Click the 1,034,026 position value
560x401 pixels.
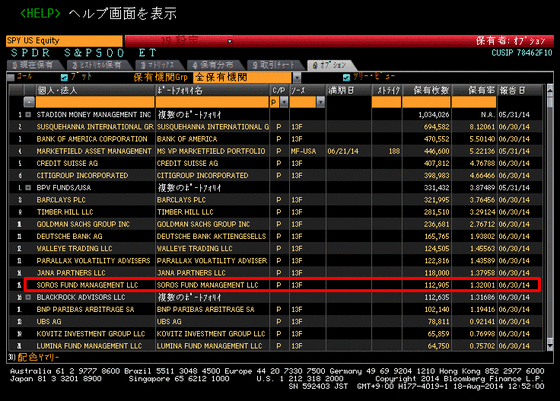[434, 115]
